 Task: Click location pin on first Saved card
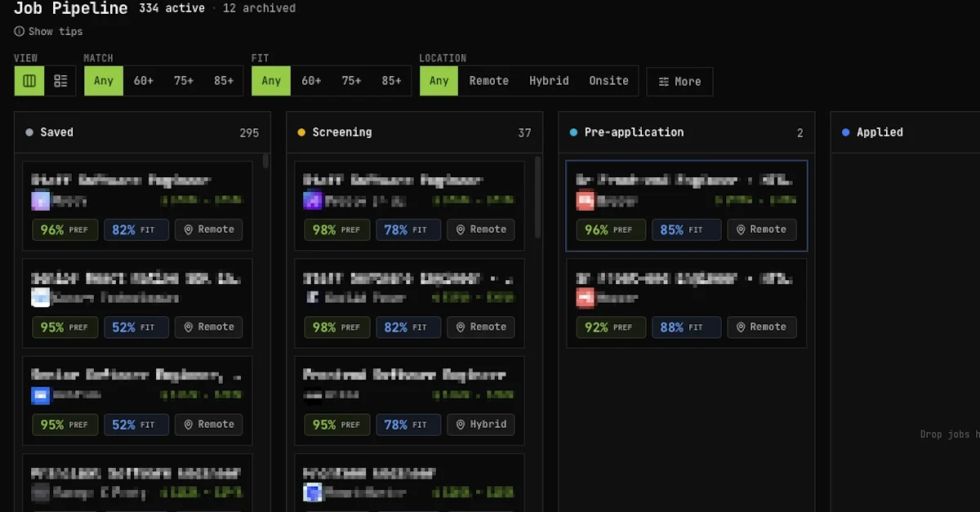189,229
